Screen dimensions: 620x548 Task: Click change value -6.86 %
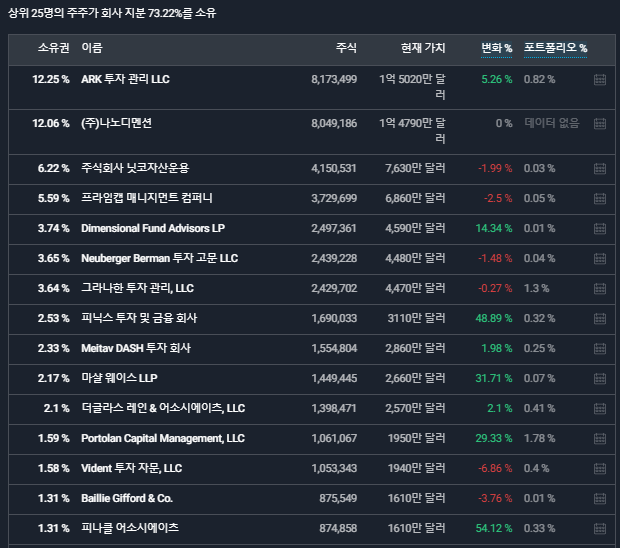[495, 468]
